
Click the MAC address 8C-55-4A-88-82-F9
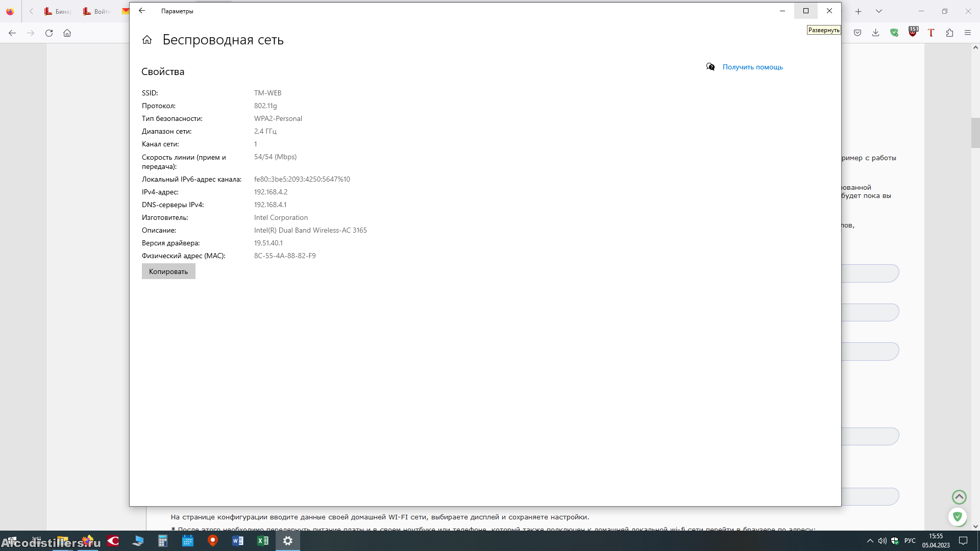pyautogui.click(x=285, y=256)
